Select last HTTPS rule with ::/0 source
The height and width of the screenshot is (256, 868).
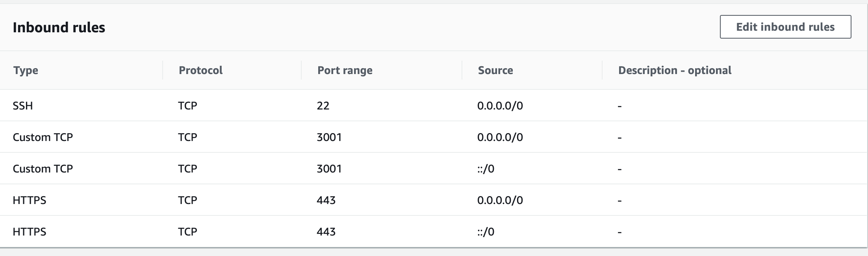[x=434, y=232]
